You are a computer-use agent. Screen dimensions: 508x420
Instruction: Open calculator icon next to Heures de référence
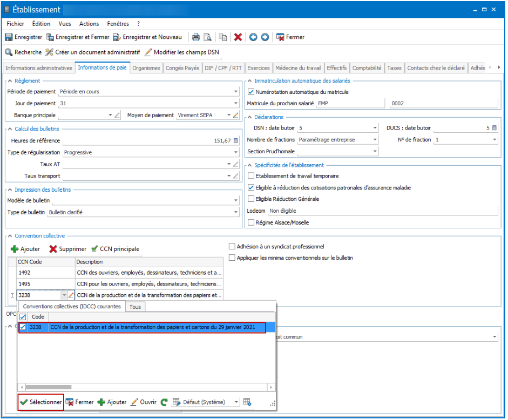click(235, 141)
